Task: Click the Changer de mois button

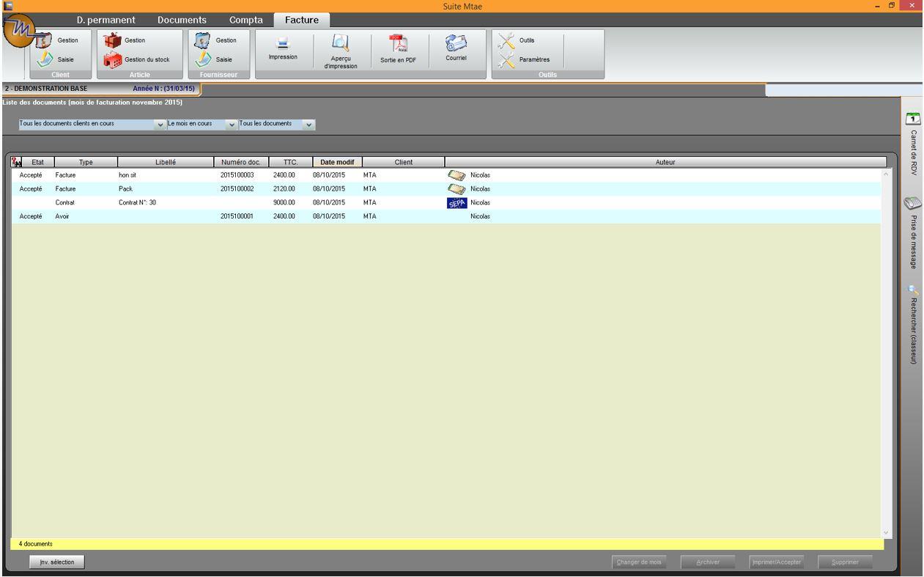Action: click(x=638, y=562)
